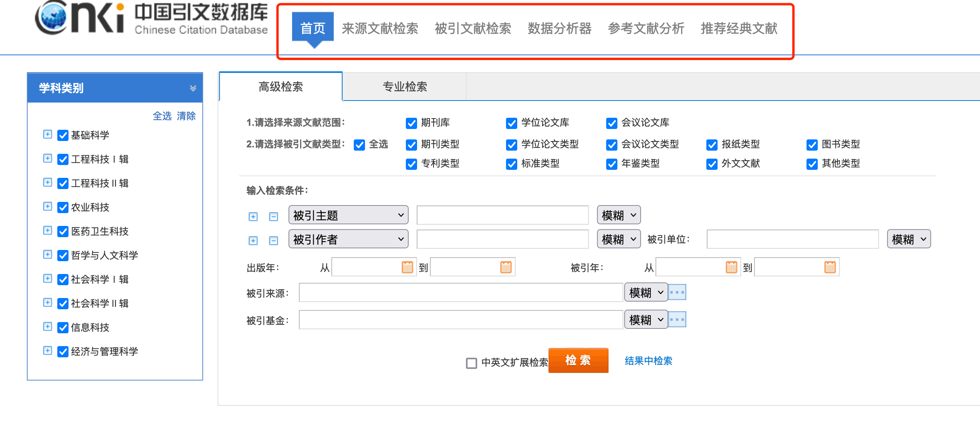Viewport: 980px width, 423px height.
Task: Open calendar picker for publication year start
Action: tap(407, 267)
